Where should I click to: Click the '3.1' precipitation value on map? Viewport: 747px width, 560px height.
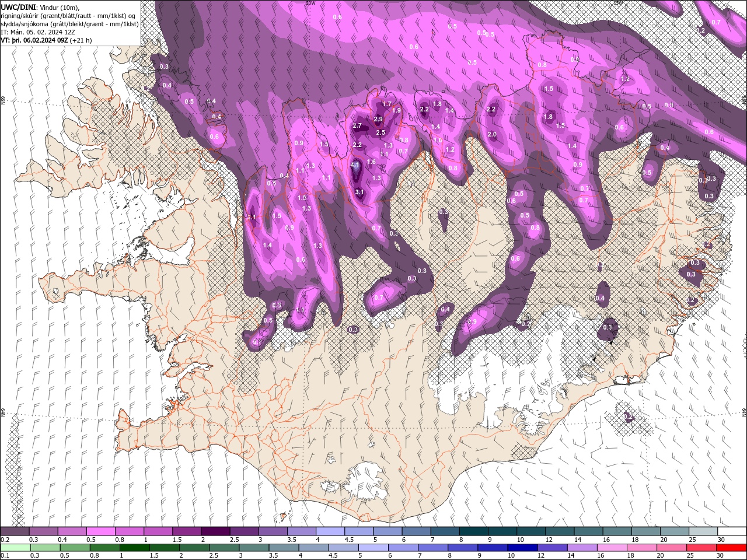click(x=359, y=192)
